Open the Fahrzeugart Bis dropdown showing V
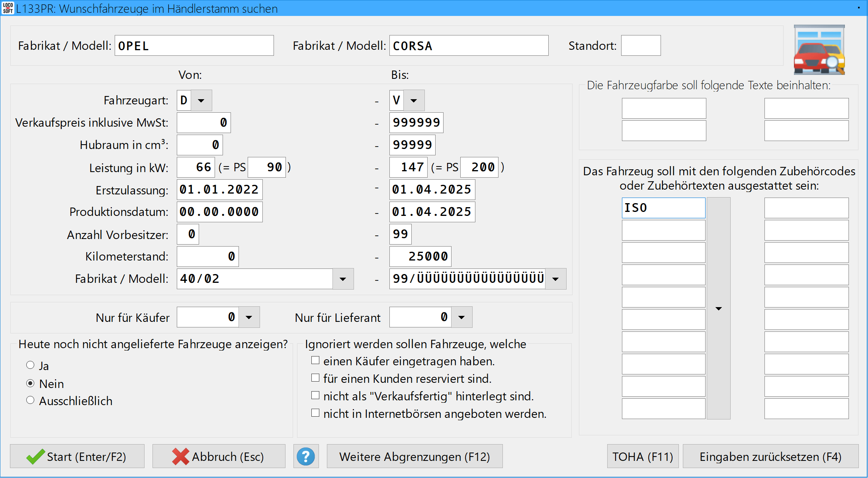 tap(414, 100)
